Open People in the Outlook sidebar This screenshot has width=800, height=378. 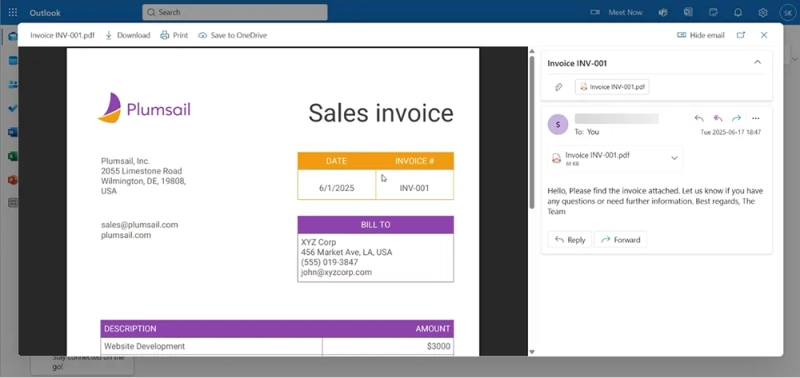[x=13, y=85]
